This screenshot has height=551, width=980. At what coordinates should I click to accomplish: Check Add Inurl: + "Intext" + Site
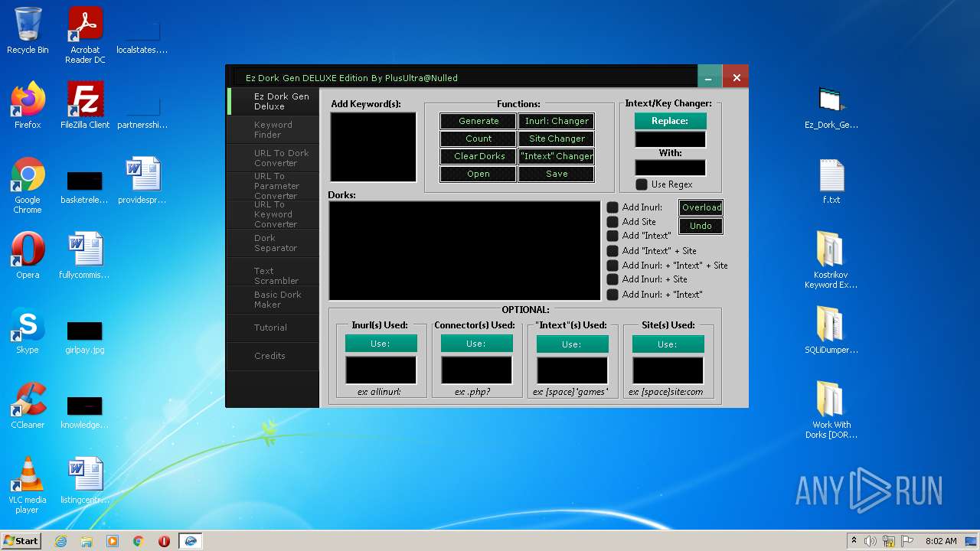point(612,266)
